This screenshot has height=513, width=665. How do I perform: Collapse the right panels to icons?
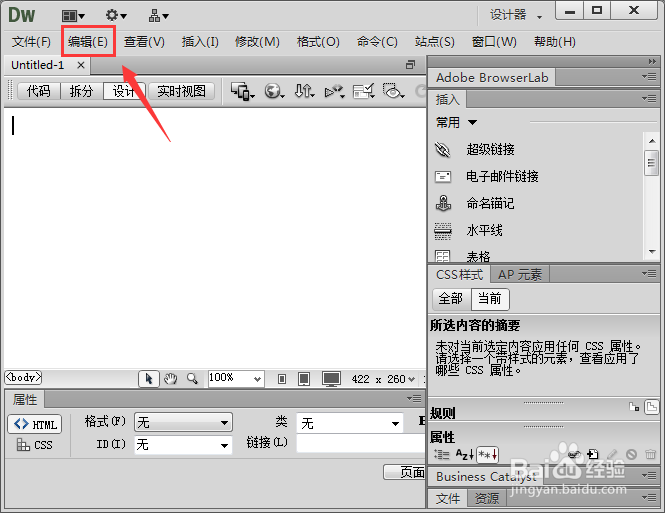(652, 61)
